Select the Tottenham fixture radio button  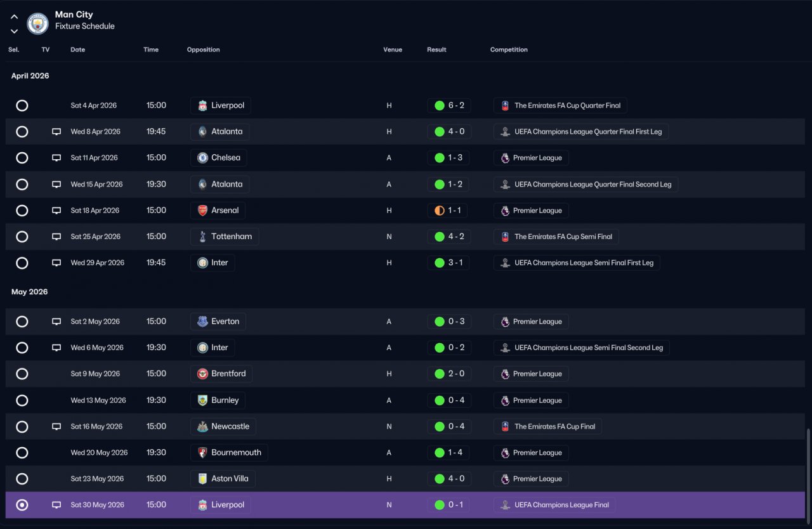(x=22, y=237)
